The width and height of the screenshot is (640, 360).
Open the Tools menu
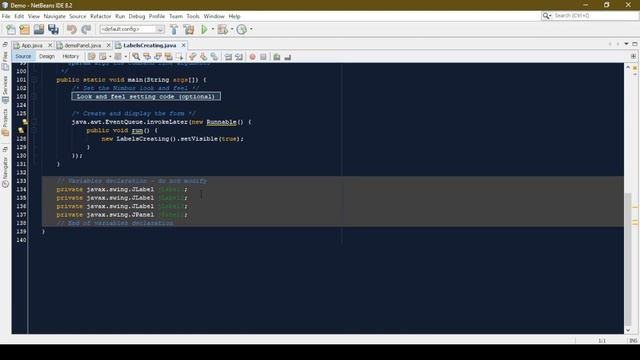click(193, 16)
